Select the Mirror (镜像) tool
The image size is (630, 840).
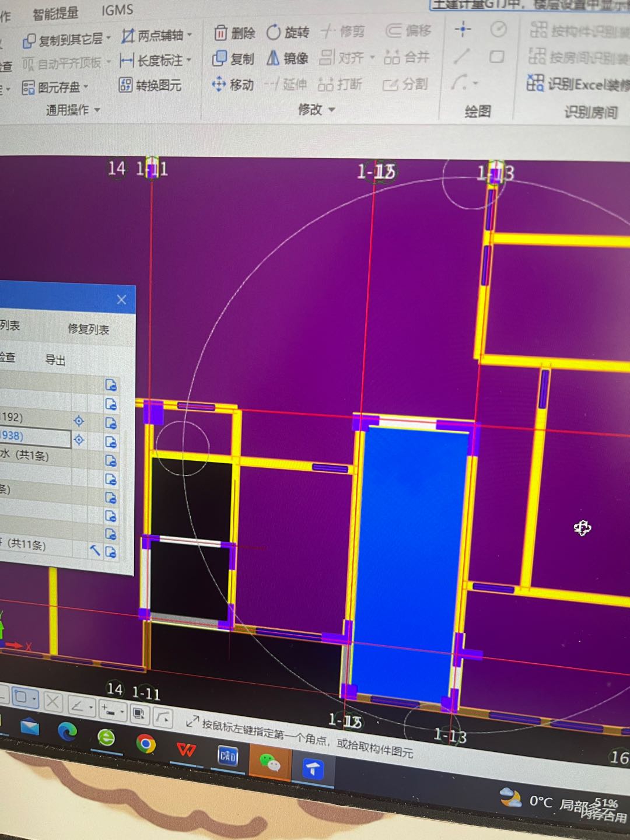[287, 58]
